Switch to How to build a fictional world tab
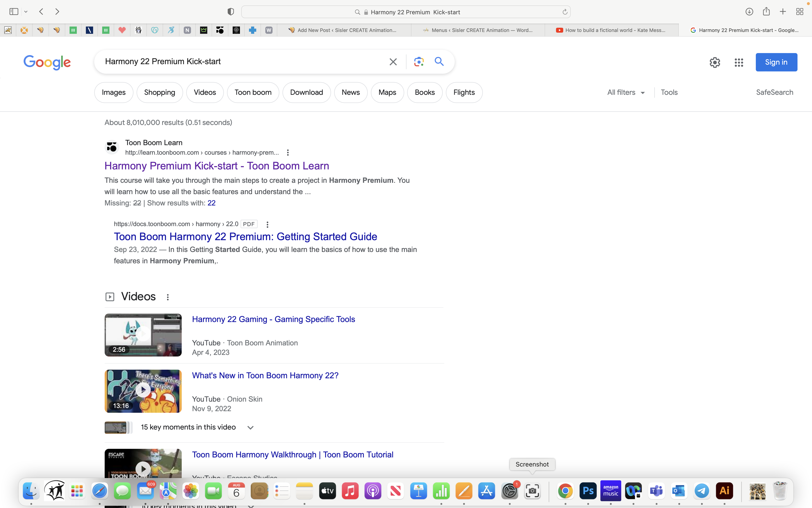 (612, 30)
